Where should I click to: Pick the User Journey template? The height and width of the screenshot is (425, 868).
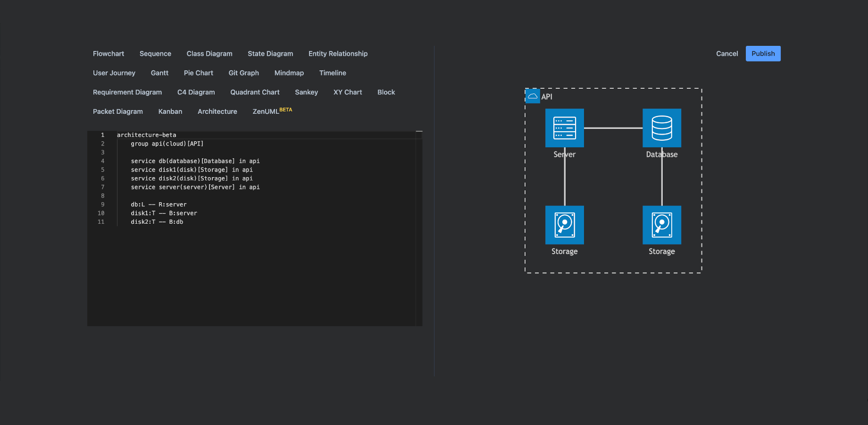[x=114, y=73]
